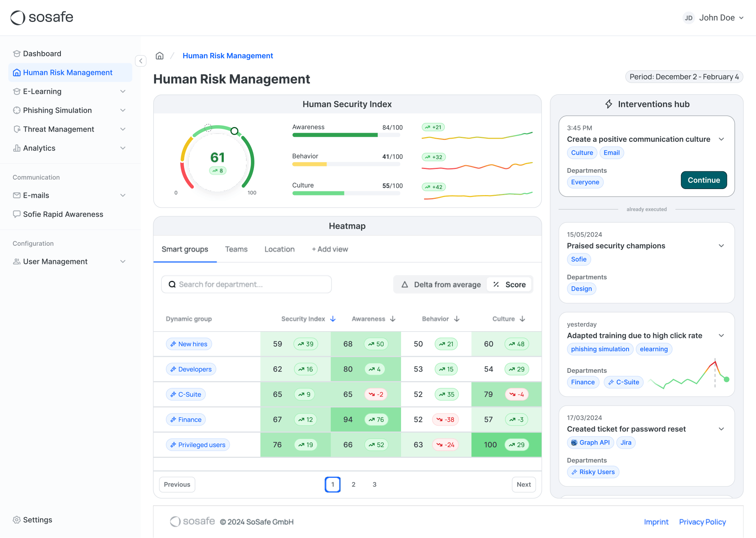Click the Next pagination button
This screenshot has height=538, width=756.
pyautogui.click(x=524, y=485)
